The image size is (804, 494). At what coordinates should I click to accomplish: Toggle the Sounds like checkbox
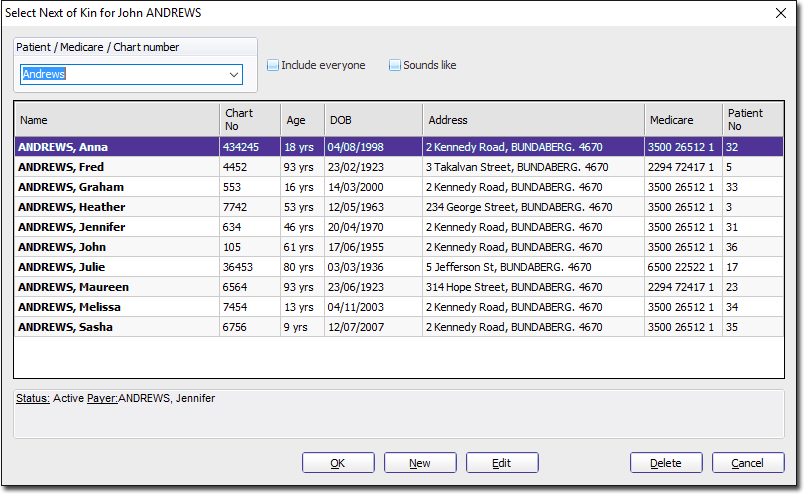point(395,66)
